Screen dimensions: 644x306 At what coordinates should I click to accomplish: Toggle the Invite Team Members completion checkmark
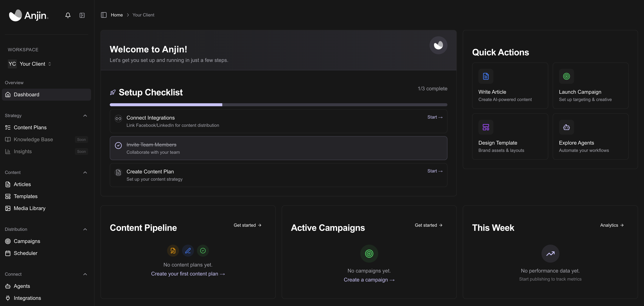[x=118, y=145]
